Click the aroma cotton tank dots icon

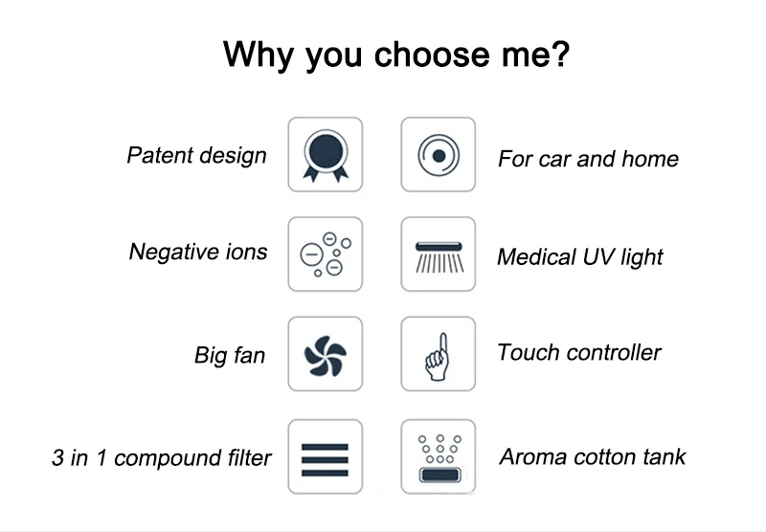click(439, 456)
